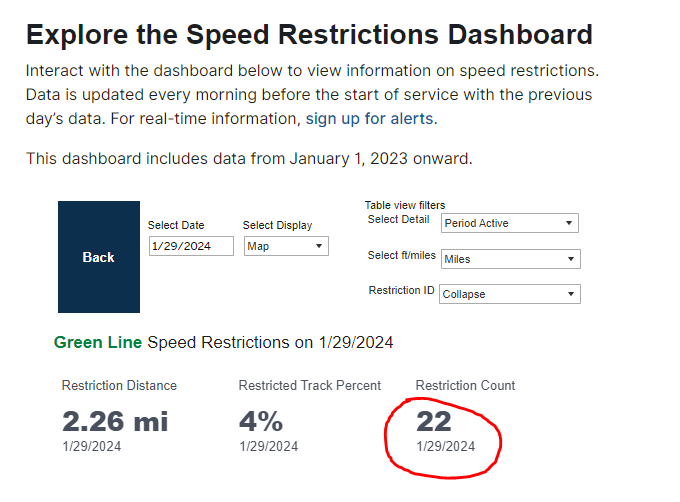Screen dimensions: 680x502
Task: Expand the Select Detail dropdown showing Period Active
Action: coord(510,223)
